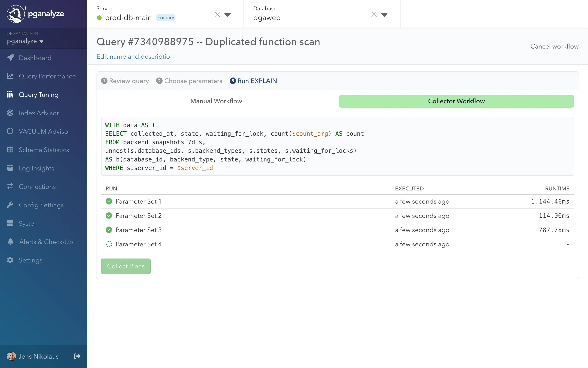The height and width of the screenshot is (368, 588).
Task: Click the RUNTIME column header
Action: (557, 188)
